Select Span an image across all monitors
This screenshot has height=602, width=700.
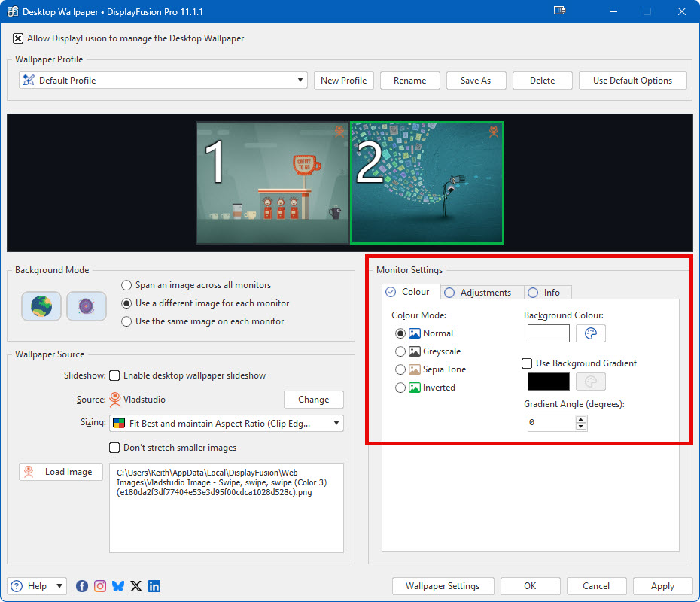126,285
